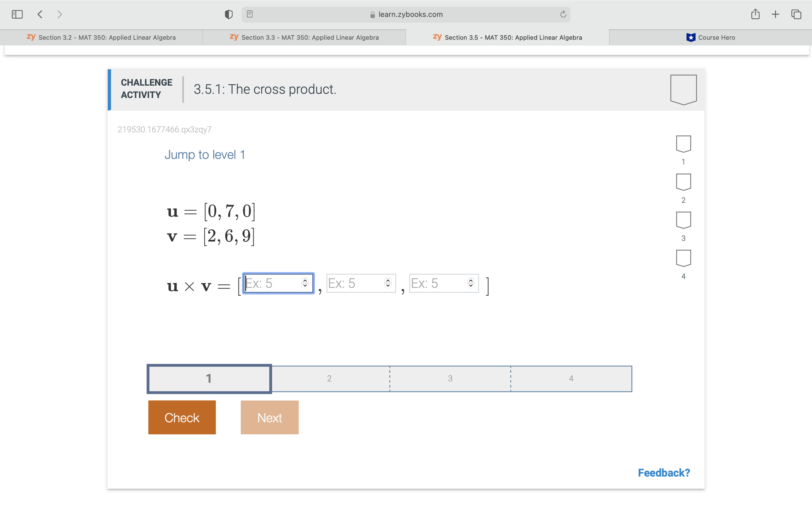Click the reload page icon
The width and height of the screenshot is (812, 507).
tap(562, 14)
